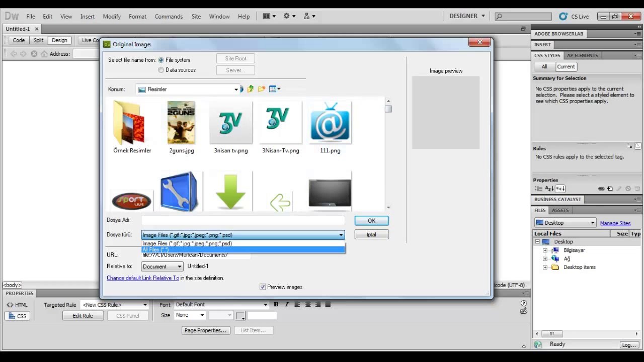Open Extend Dreamweaver gear menu
The height and width of the screenshot is (362, 644).
point(289,16)
